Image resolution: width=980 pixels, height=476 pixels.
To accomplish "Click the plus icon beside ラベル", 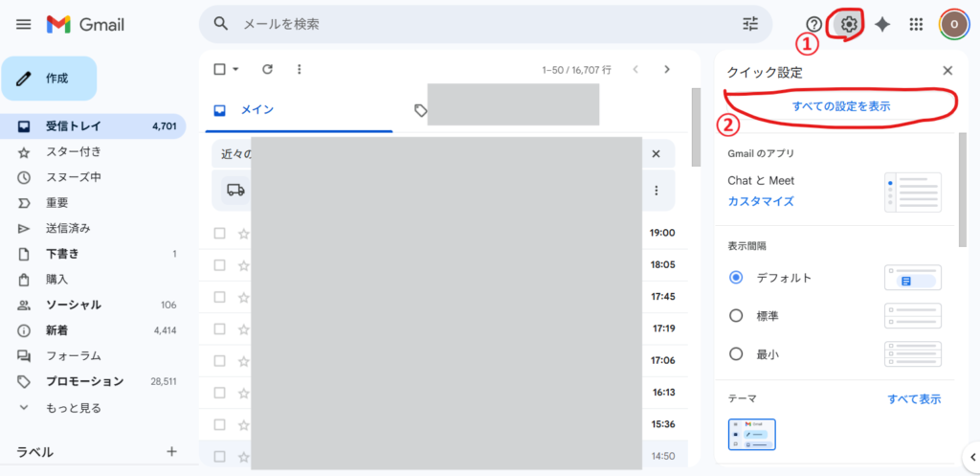I will pos(172,451).
